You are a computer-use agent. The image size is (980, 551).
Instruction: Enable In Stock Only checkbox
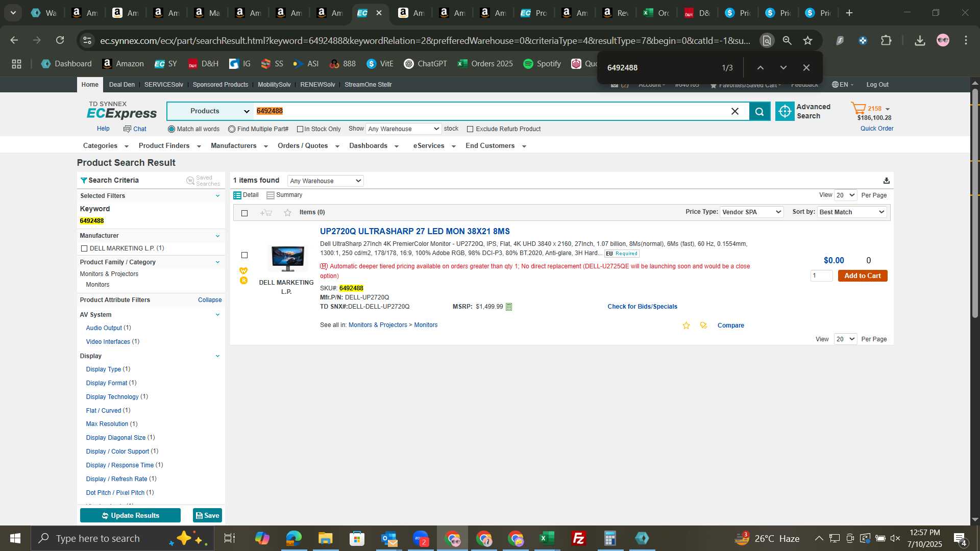pos(300,130)
